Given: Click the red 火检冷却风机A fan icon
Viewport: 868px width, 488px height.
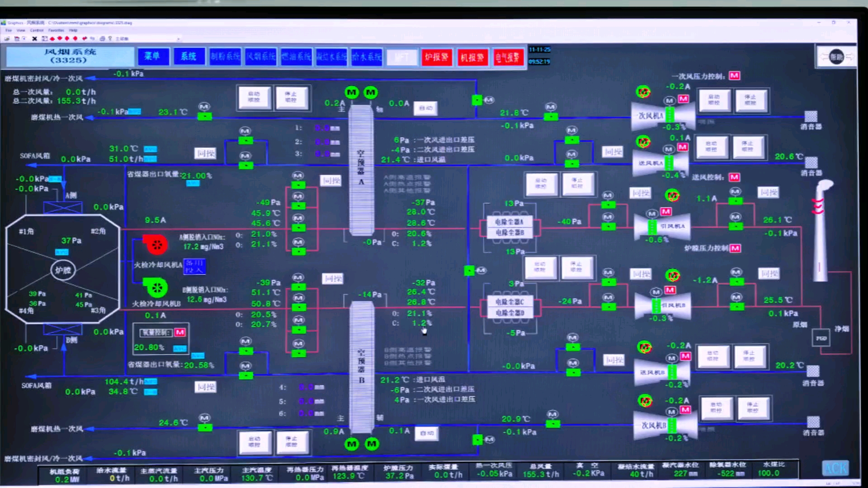Looking at the screenshot, I should pos(156,245).
